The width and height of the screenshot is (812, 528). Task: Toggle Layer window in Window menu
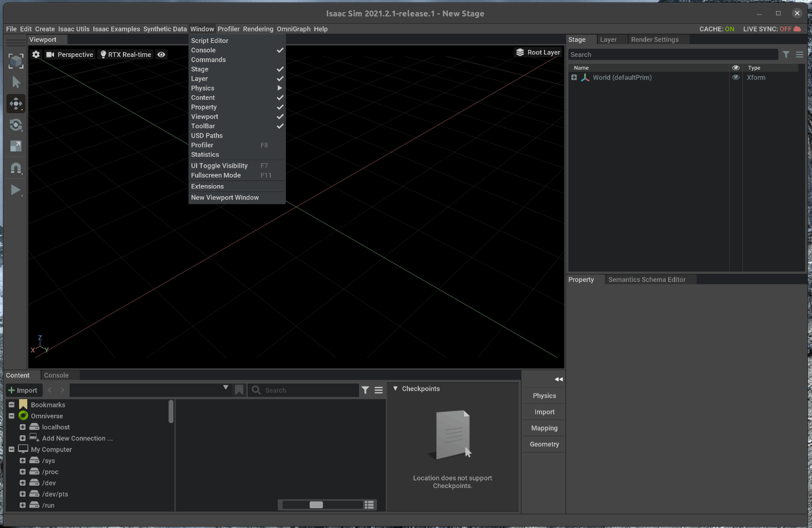tap(237, 79)
